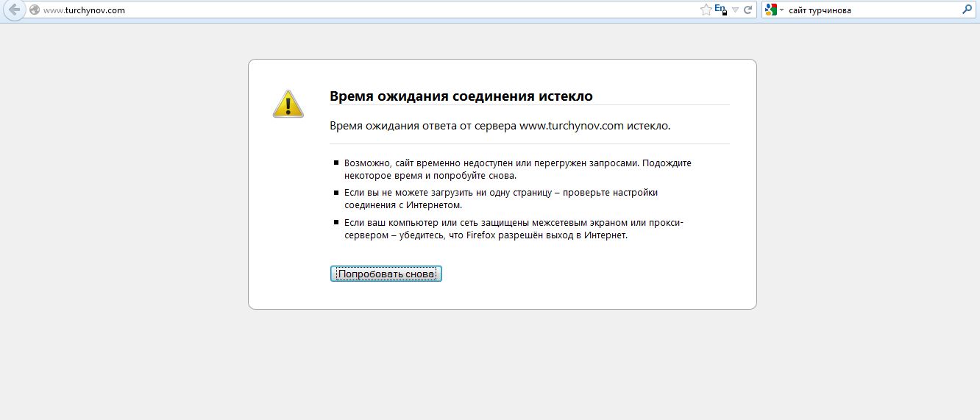Image resolution: width=980 pixels, height=420 pixels.
Task: Click the server timeout description sentence
Action: pyautogui.click(x=500, y=126)
